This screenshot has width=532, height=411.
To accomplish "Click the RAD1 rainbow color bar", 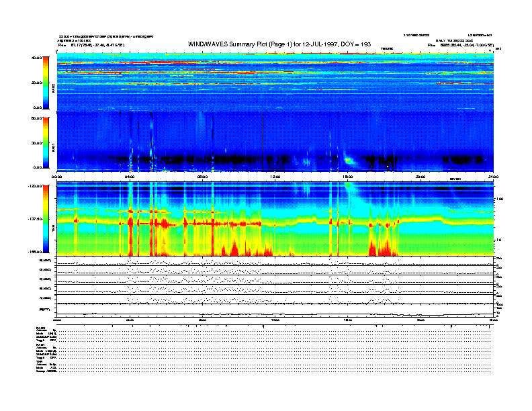I will [46, 143].
